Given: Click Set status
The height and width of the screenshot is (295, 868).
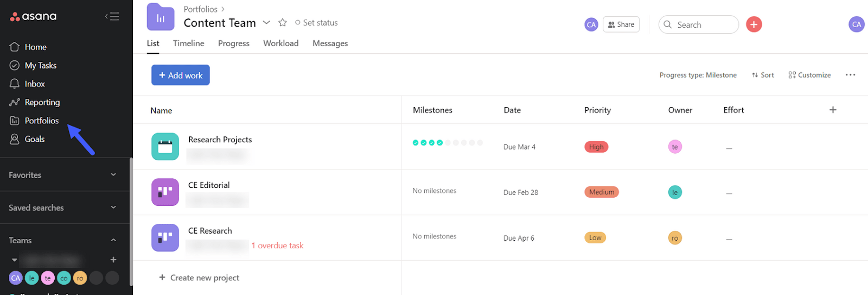Looking at the screenshot, I should (316, 23).
